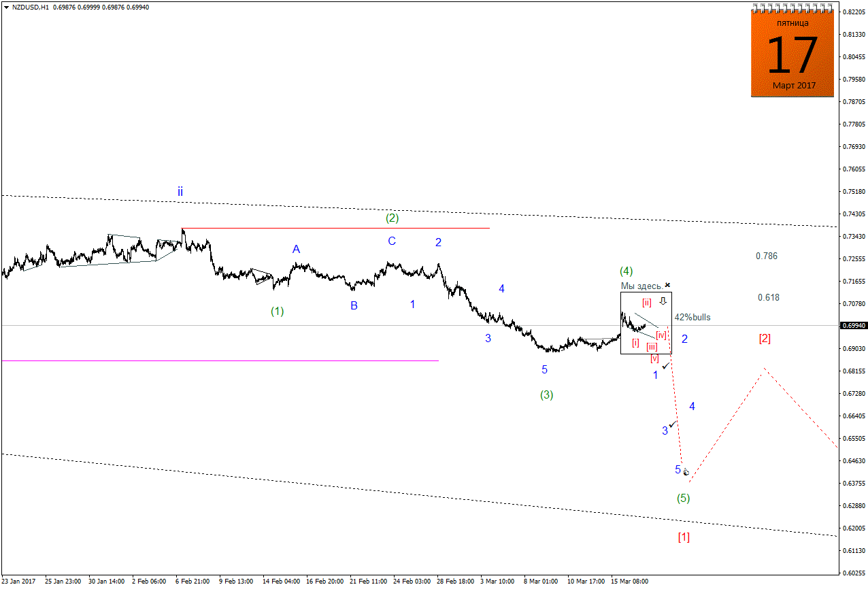This screenshot has width=868, height=589.
Task: Click the x mark after 'Мы здесь.'
Action: (668, 285)
